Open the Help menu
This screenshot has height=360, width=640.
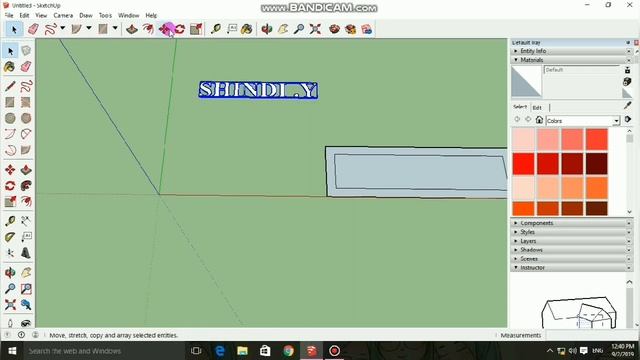click(151, 16)
